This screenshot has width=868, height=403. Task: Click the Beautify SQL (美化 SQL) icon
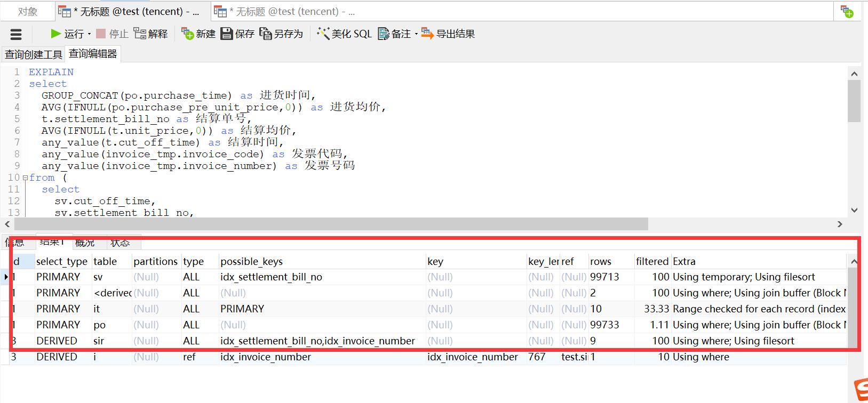pyautogui.click(x=323, y=34)
